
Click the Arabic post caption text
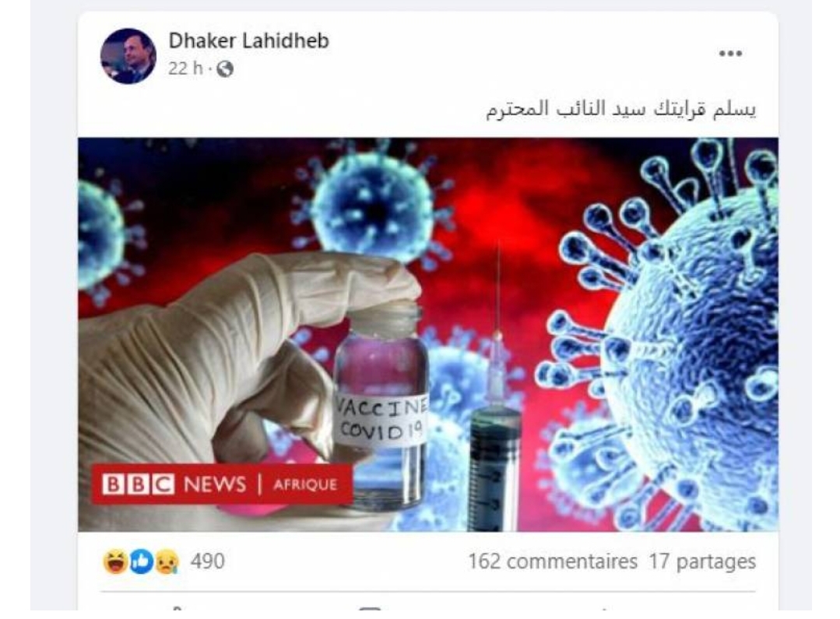point(621,109)
